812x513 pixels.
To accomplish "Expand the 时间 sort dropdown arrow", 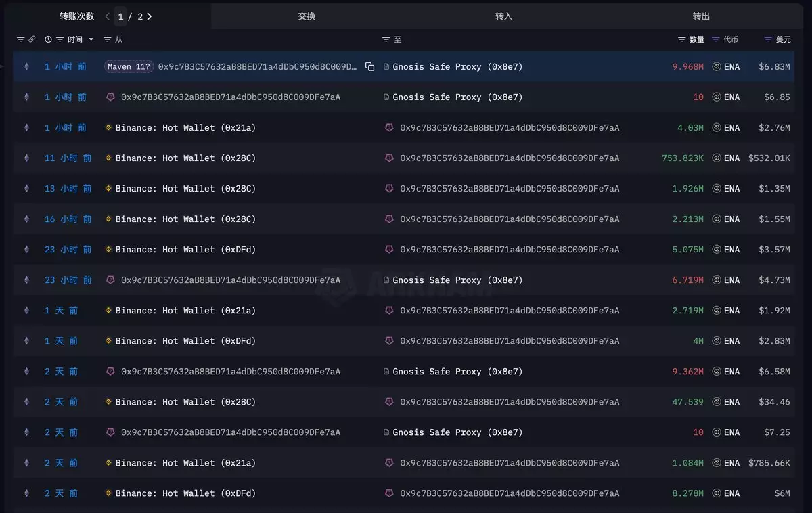I will point(91,39).
